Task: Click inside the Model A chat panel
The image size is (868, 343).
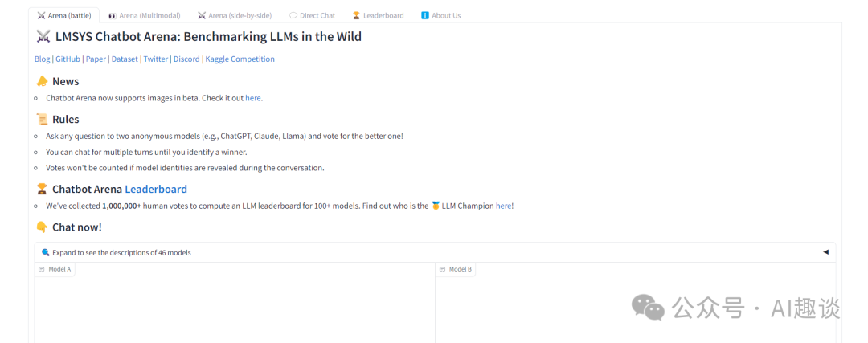Action: [233, 309]
